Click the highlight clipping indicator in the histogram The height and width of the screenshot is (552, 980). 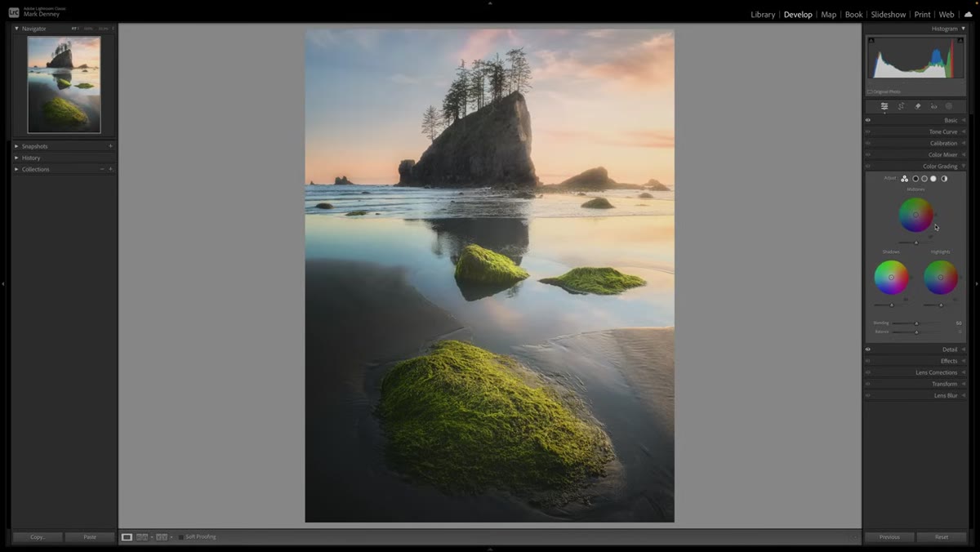[x=961, y=40]
